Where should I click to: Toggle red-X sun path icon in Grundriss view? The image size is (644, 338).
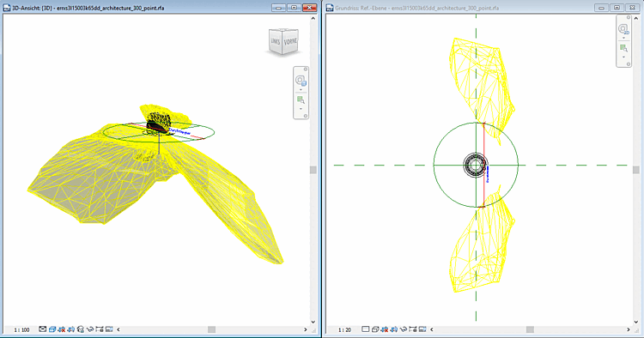[x=385, y=329]
